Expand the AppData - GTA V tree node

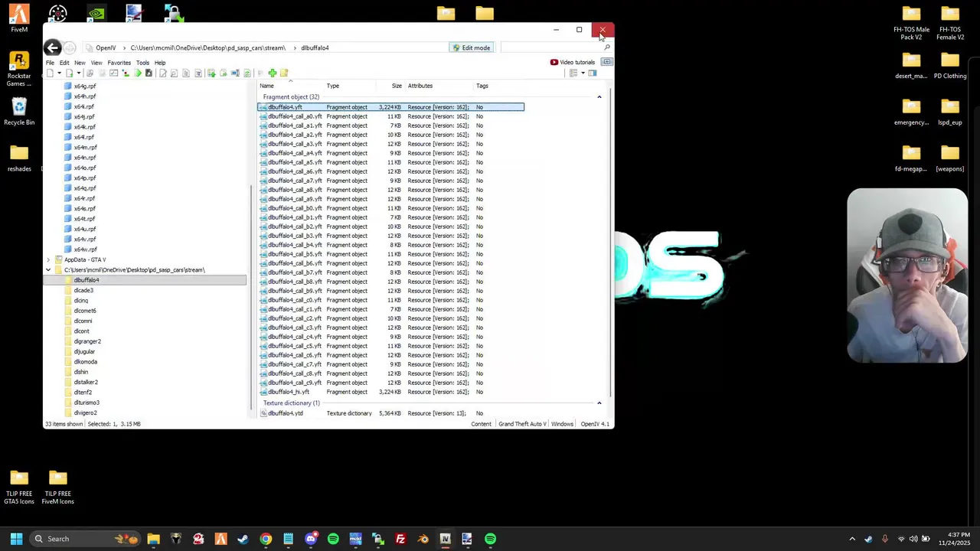point(48,259)
